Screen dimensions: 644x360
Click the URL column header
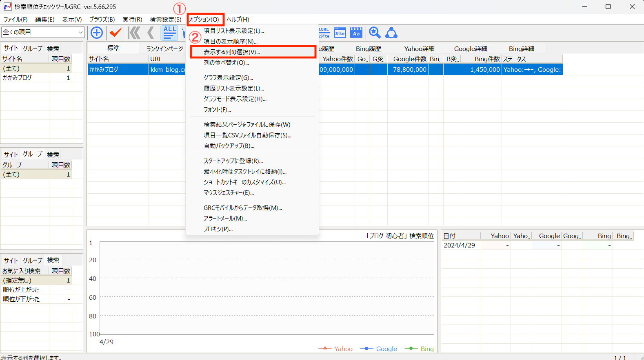pos(167,59)
